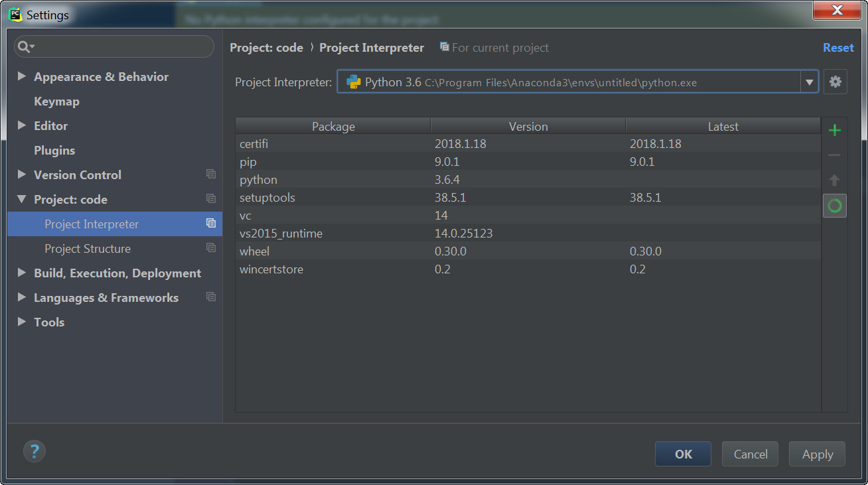
Task: Click the copy icon beside Project: code
Action: 211,198
